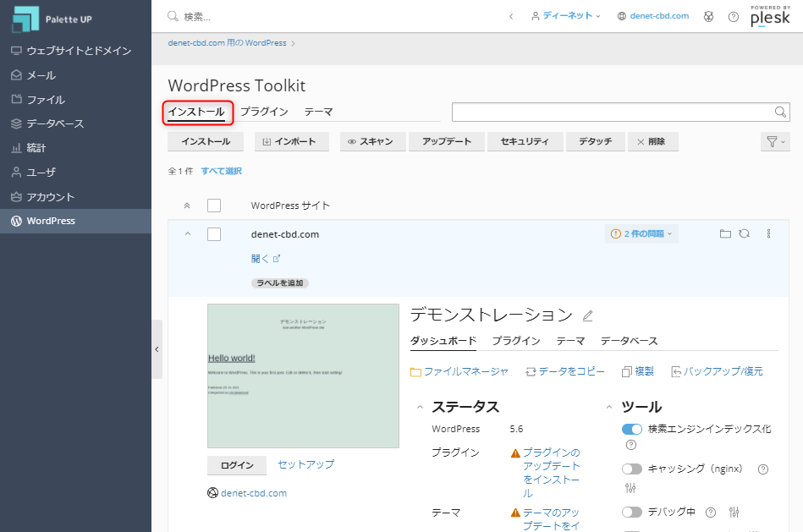Switch to top プラグイン tab
This screenshot has height=532, width=803.
[x=264, y=112]
